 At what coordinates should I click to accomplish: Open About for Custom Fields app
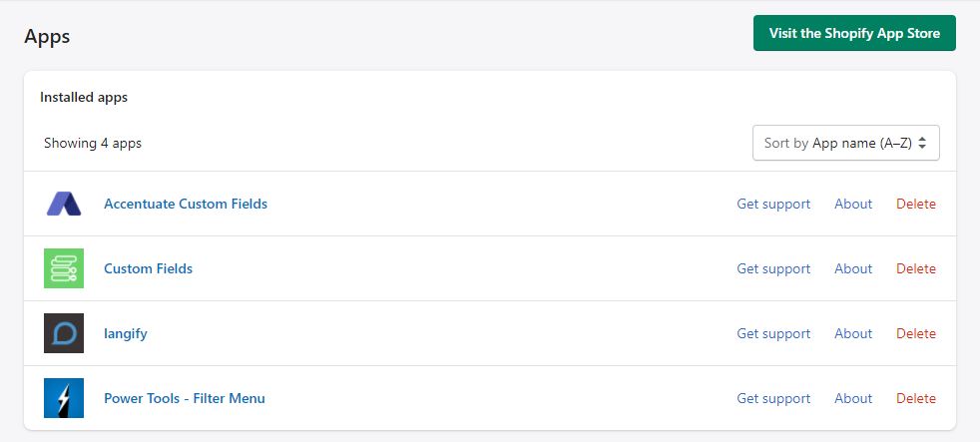coord(853,268)
